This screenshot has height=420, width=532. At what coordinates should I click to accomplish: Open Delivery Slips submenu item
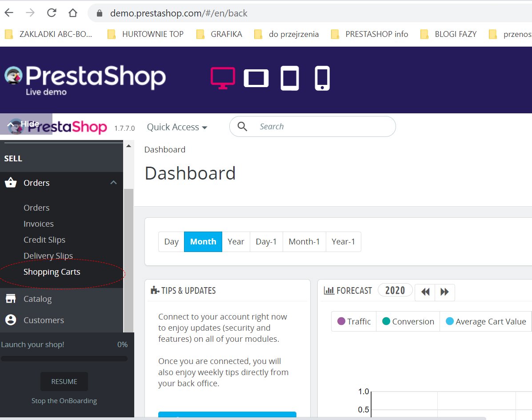[48, 256]
